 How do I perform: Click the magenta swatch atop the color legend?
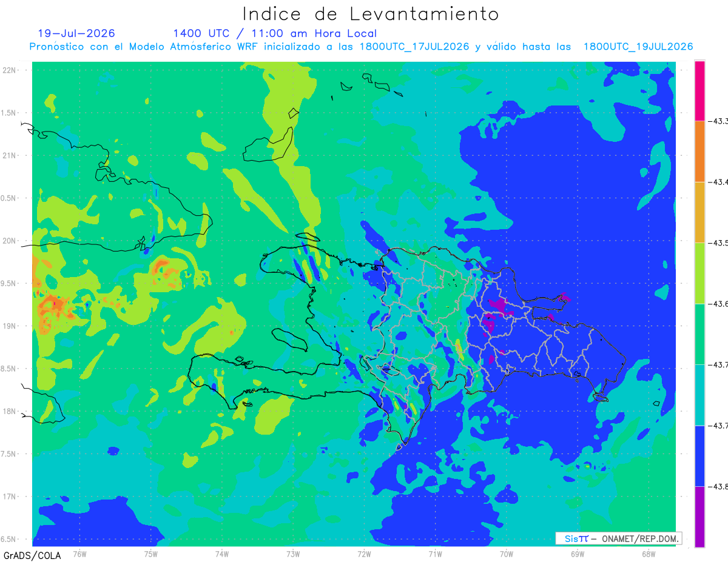[x=699, y=90]
